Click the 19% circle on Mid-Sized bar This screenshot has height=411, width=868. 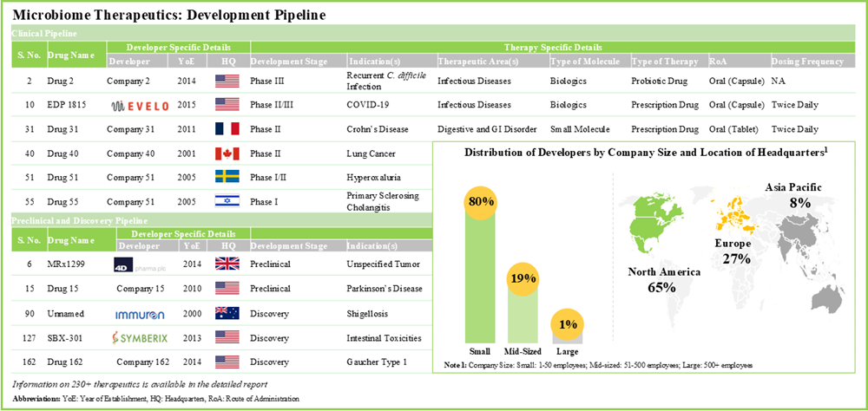coord(525,279)
